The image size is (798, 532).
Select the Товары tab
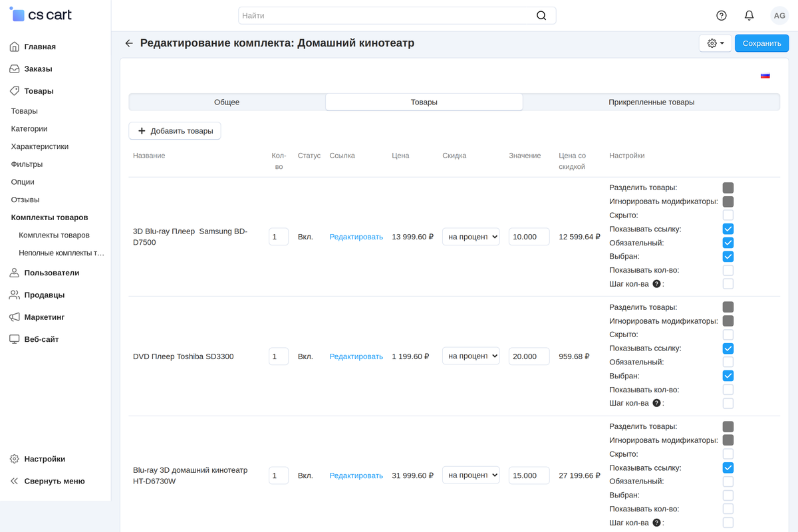coord(424,102)
